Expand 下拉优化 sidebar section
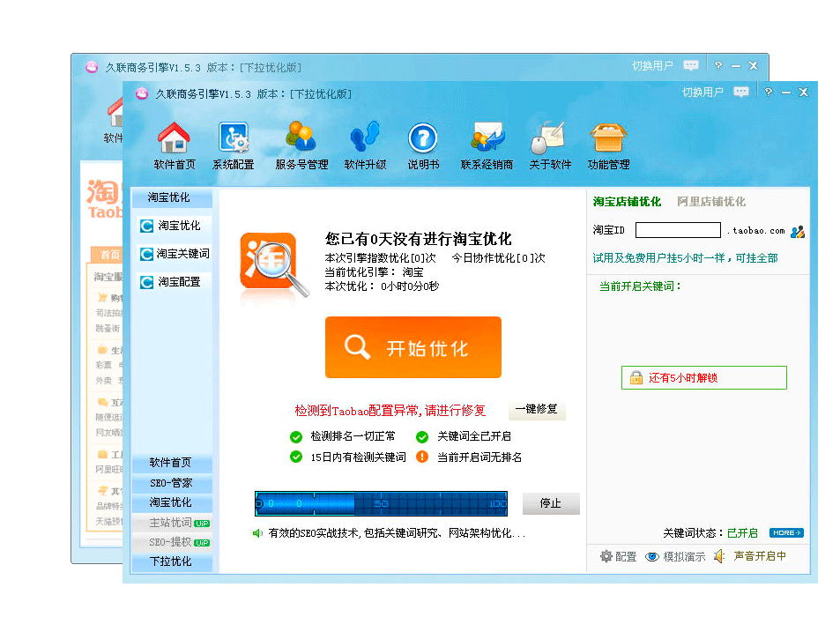The height and width of the screenshot is (617, 840). click(172, 561)
